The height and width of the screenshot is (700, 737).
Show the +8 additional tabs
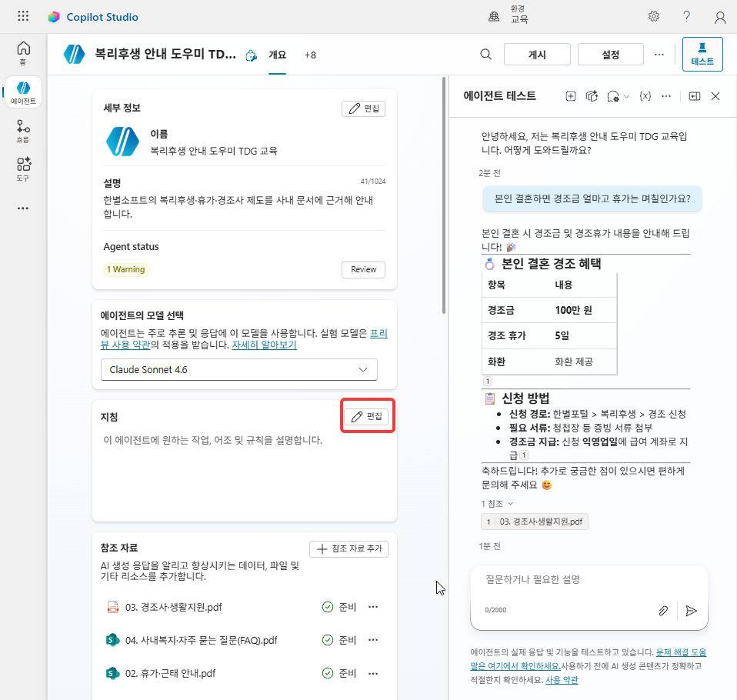click(x=310, y=55)
